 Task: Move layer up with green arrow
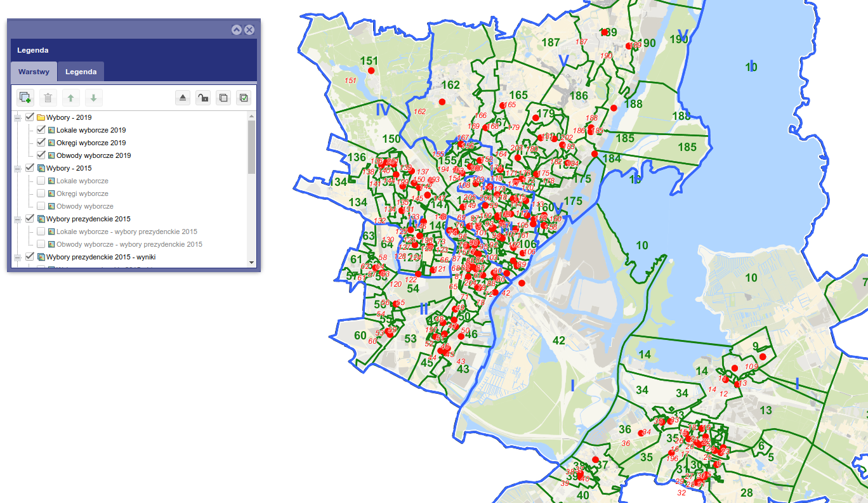(x=70, y=98)
